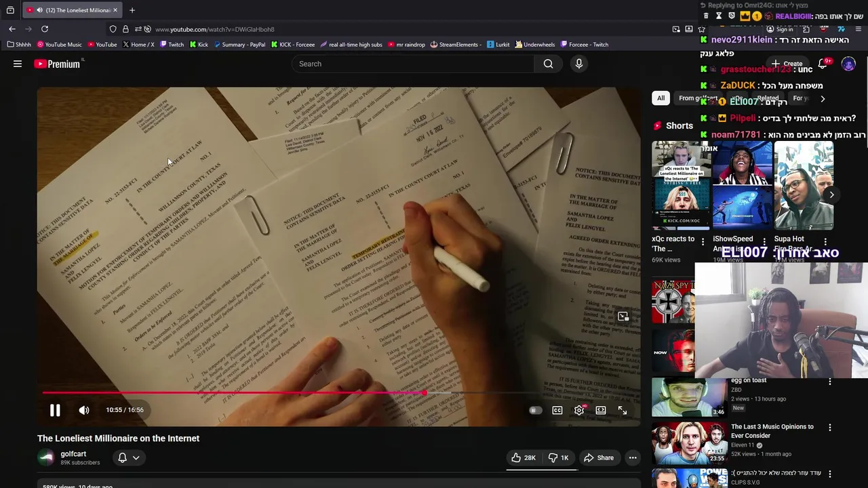Open the account avatar menu
The height and width of the screenshot is (488, 868).
848,64
